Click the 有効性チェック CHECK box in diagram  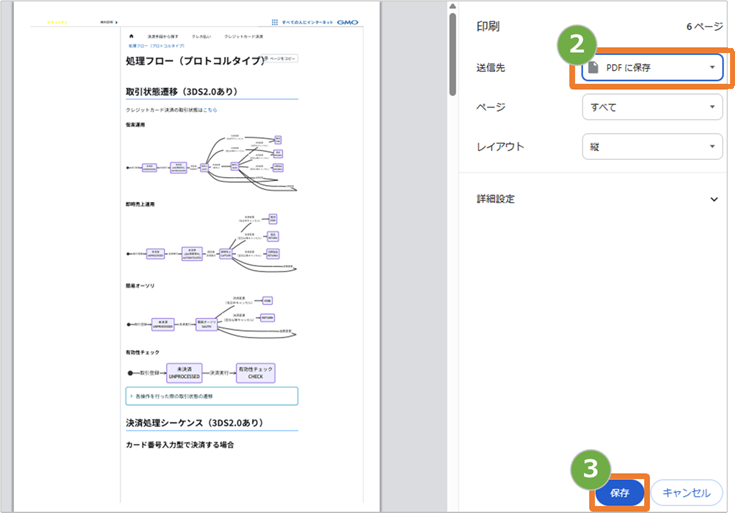click(x=255, y=373)
